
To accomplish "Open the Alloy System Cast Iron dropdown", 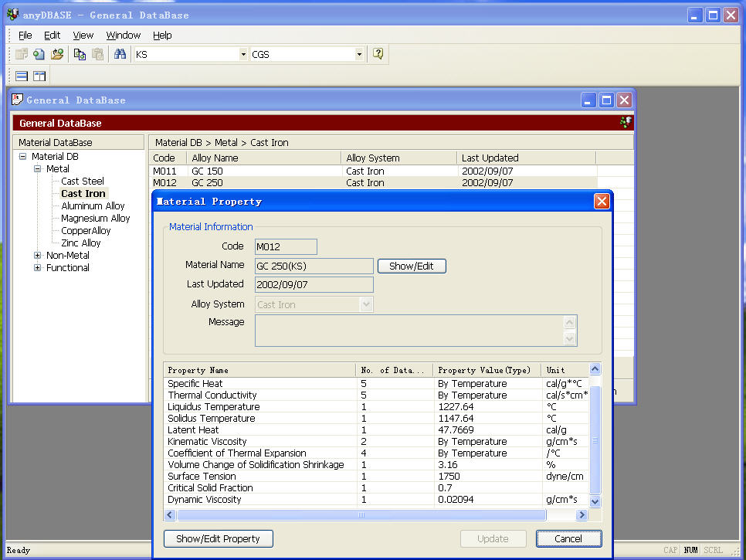I will [x=366, y=304].
